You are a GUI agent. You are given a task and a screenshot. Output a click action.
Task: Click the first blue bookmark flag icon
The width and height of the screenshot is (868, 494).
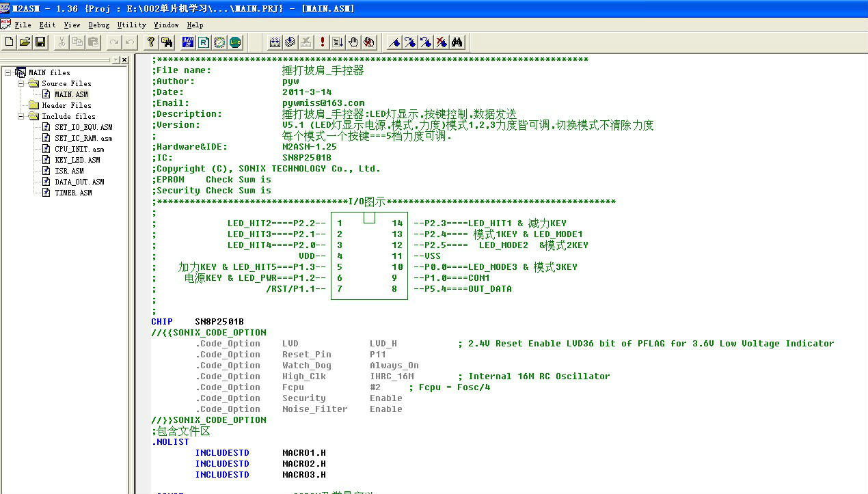(x=394, y=42)
